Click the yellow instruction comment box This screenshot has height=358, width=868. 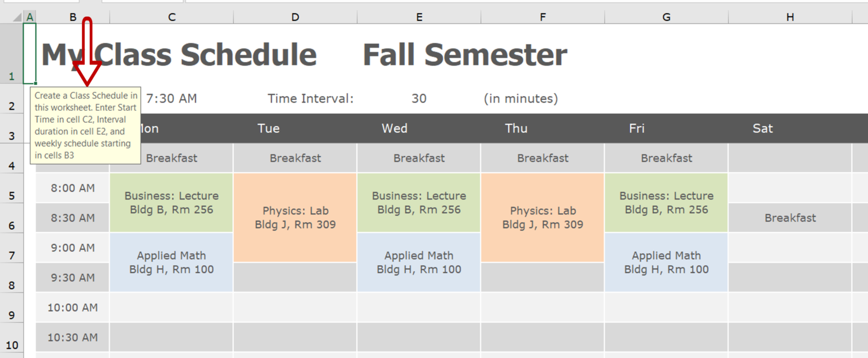(x=85, y=126)
